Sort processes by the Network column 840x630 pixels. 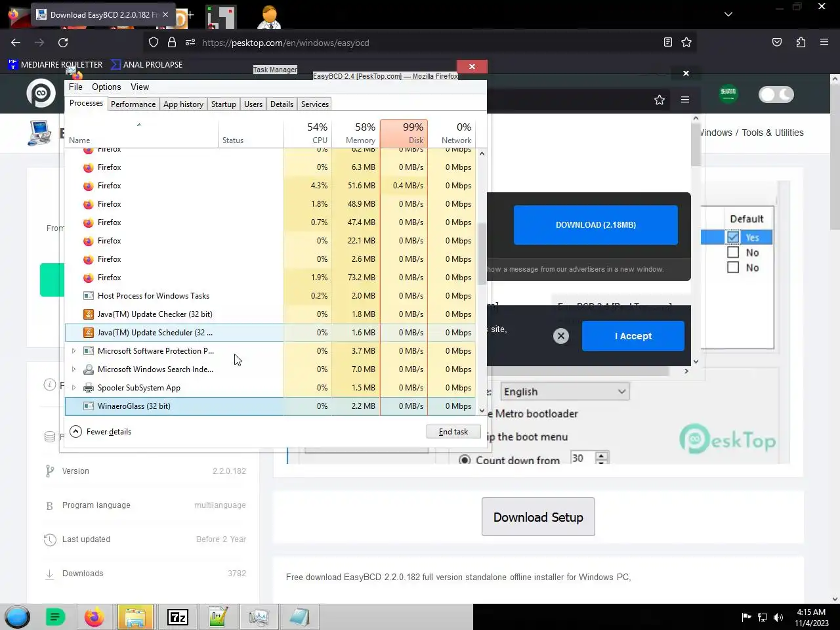[x=451, y=133]
